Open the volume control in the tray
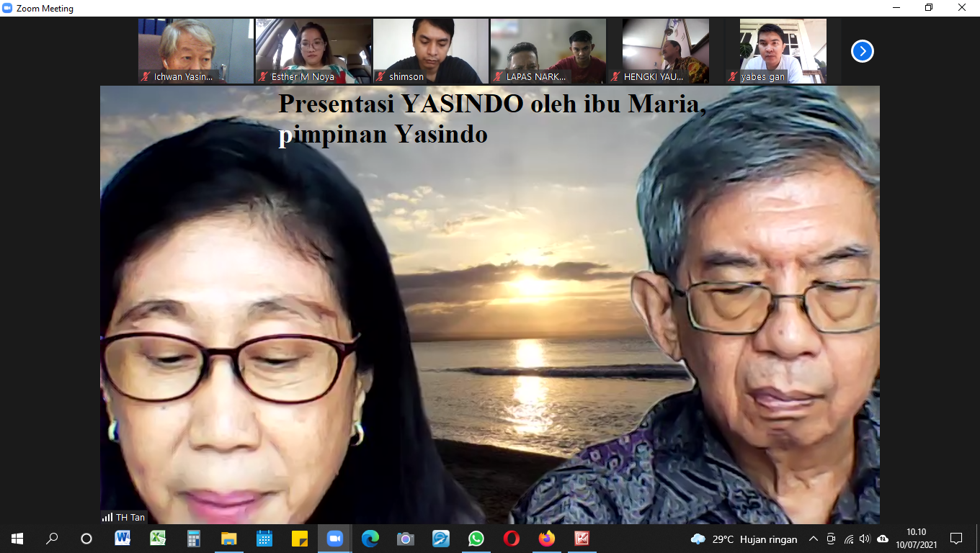This screenshot has height=553, width=980. click(865, 539)
